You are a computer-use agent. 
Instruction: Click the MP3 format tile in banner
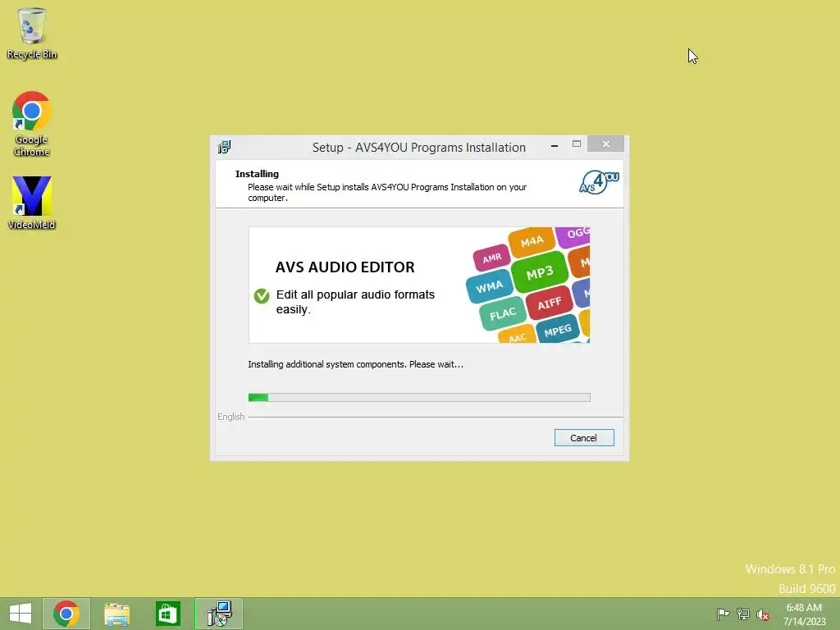coord(539,273)
